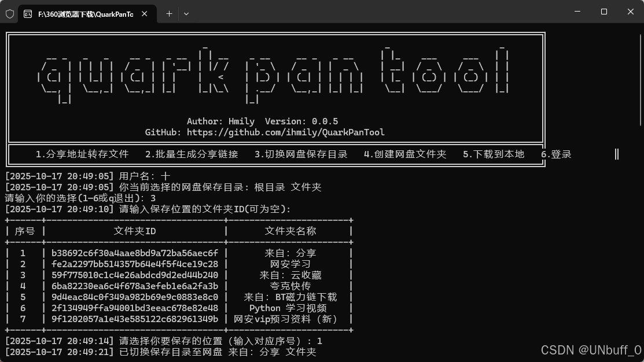Open a new terminal tab with the plus icon
Image resolution: width=644 pixels, height=362 pixels.
[168, 13]
